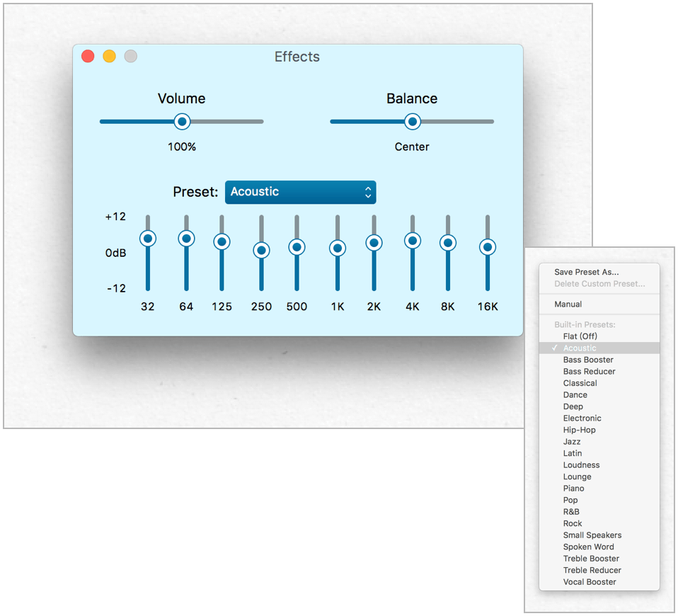The height and width of the screenshot is (616, 678).
Task: Click the 1K equalizer band knob
Action: tap(338, 249)
